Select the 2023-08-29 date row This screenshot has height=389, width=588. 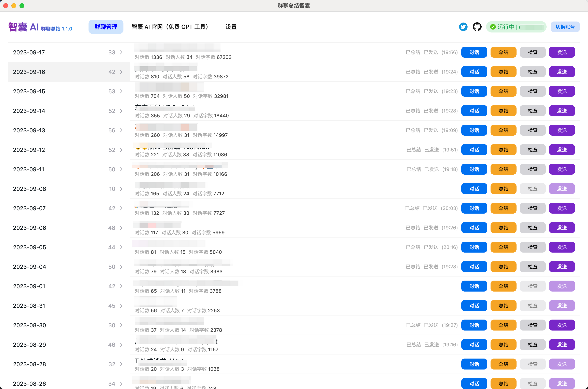pos(69,345)
